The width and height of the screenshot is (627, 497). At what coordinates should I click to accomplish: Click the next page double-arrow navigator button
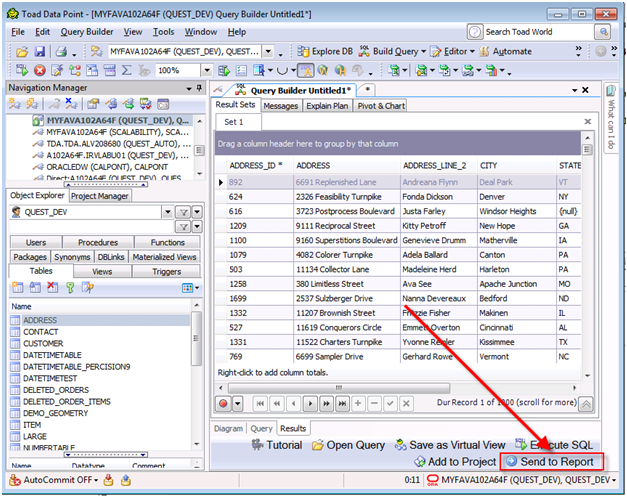click(326, 403)
